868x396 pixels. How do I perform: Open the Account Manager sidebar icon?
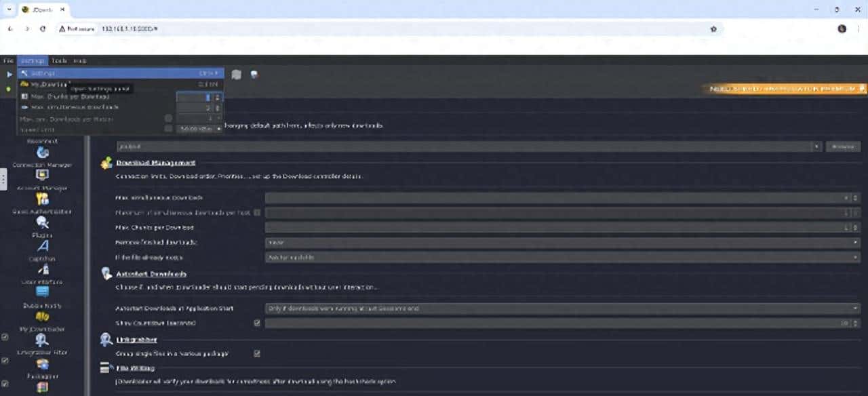click(42, 176)
